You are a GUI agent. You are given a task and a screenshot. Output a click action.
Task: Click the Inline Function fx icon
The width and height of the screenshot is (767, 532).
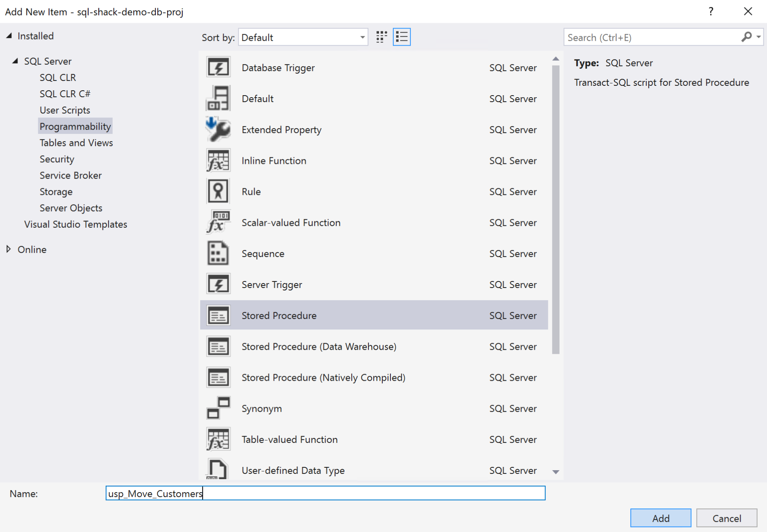(x=218, y=161)
